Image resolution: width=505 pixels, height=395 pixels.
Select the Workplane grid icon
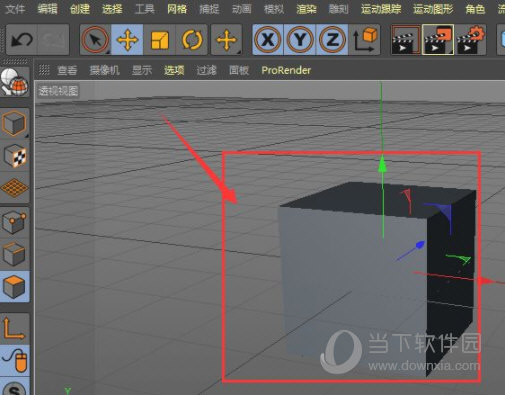point(14,187)
